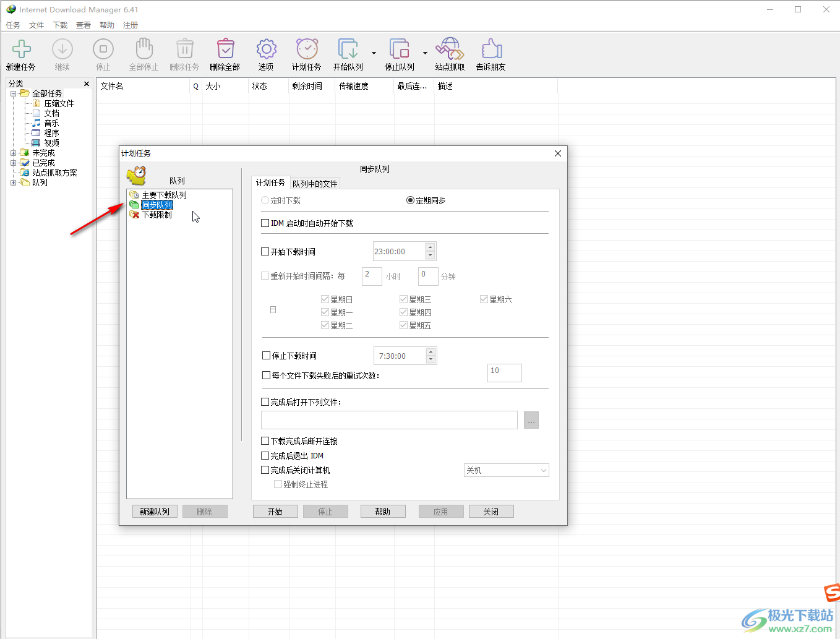This screenshot has height=639, width=840.
Task: Check the 开始下载时间 checkbox
Action: point(265,252)
